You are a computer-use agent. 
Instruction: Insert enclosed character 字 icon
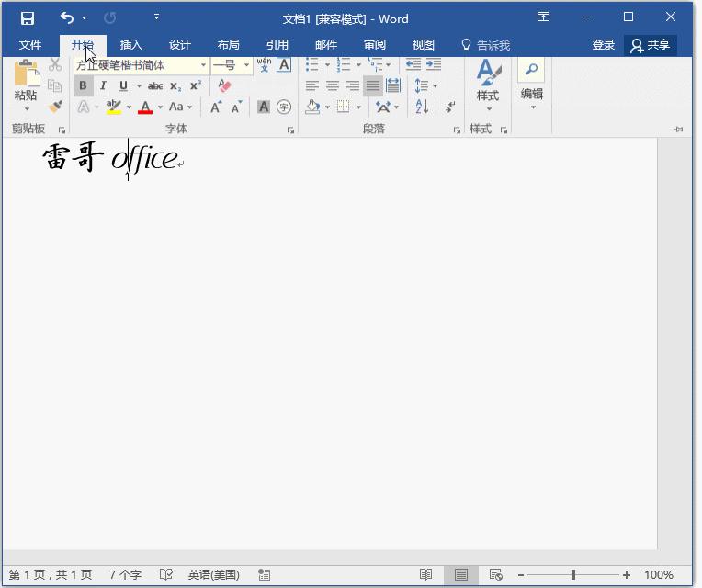click(284, 107)
